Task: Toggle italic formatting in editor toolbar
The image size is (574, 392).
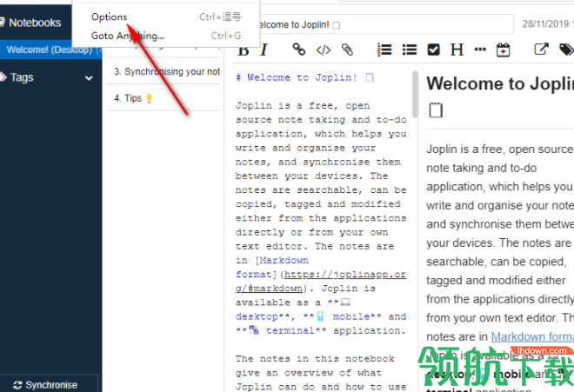Action: pos(264,50)
